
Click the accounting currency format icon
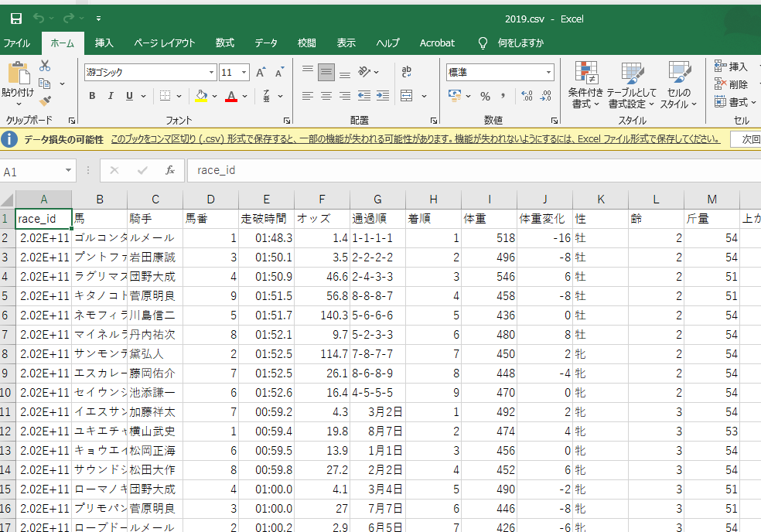pos(455,96)
